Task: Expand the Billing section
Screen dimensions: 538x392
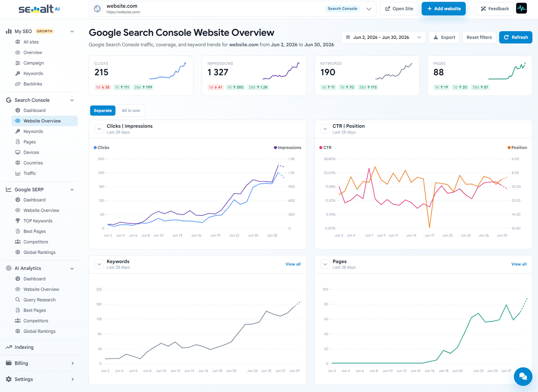Action: (72, 363)
